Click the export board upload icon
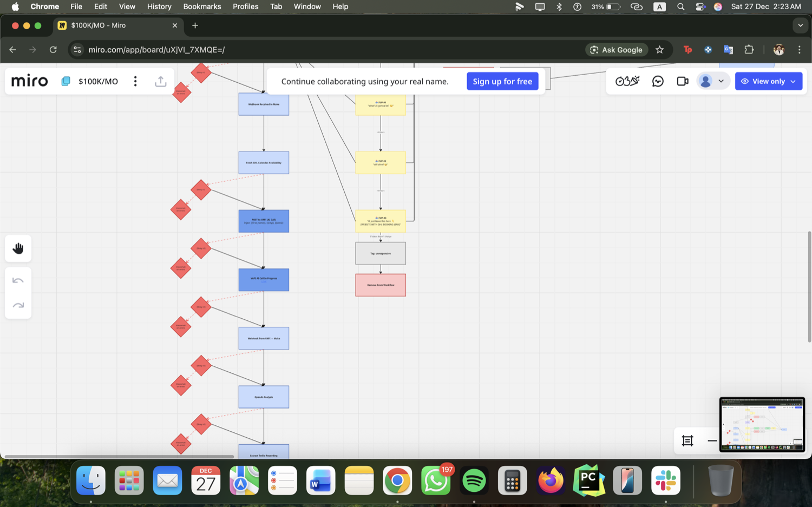812x507 pixels. point(161,81)
